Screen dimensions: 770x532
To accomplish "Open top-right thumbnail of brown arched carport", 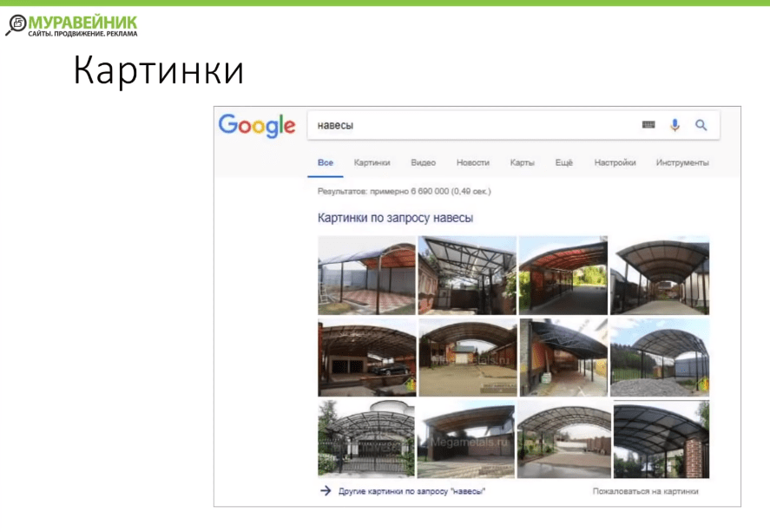I will 660,275.
